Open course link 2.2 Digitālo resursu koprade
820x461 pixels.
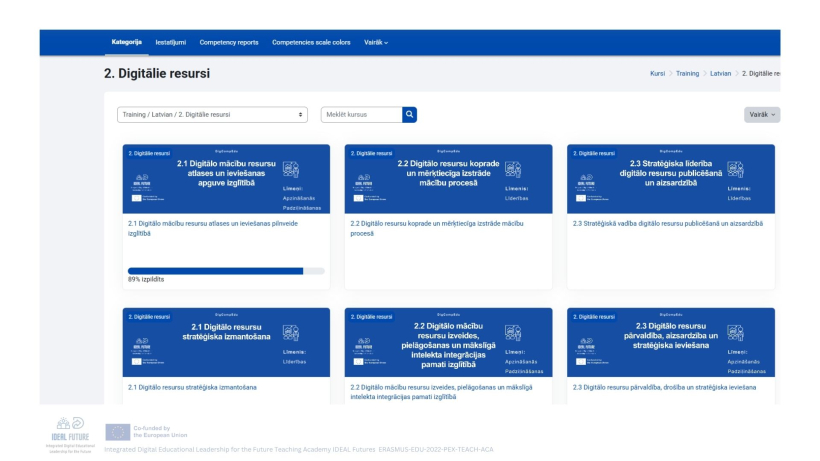(x=437, y=228)
